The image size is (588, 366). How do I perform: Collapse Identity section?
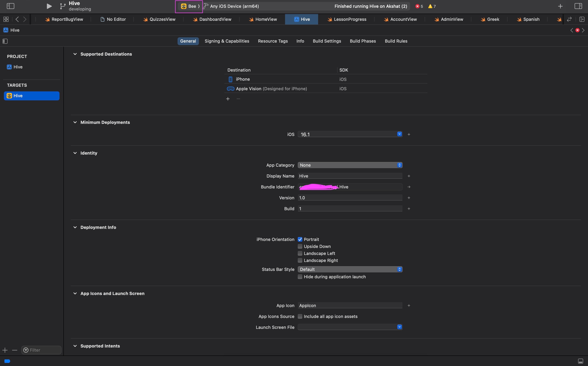[75, 153]
